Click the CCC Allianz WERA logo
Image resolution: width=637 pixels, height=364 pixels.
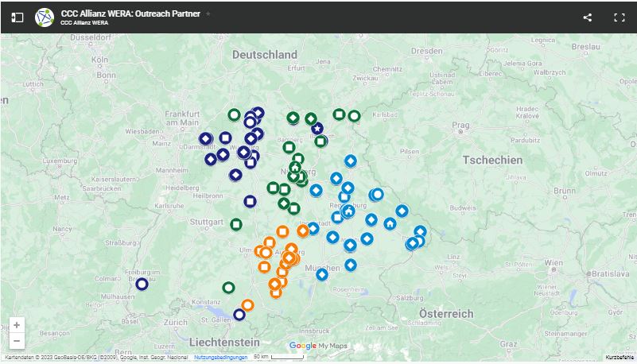(45, 17)
